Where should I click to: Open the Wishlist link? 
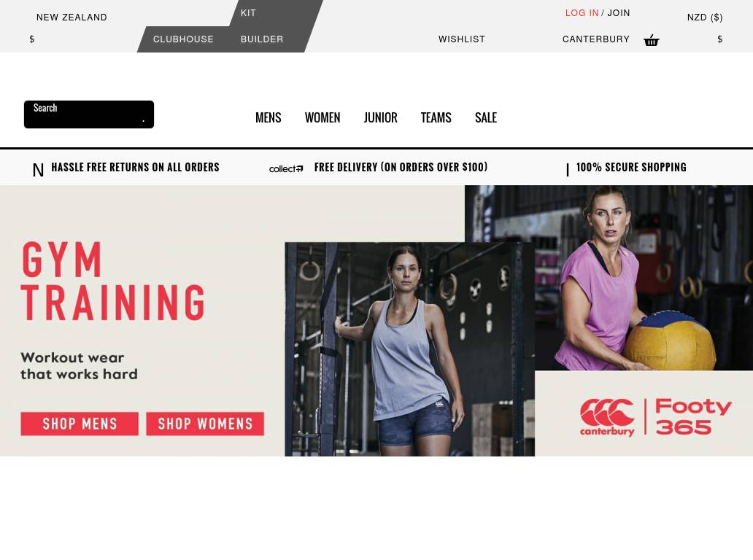[x=462, y=39]
